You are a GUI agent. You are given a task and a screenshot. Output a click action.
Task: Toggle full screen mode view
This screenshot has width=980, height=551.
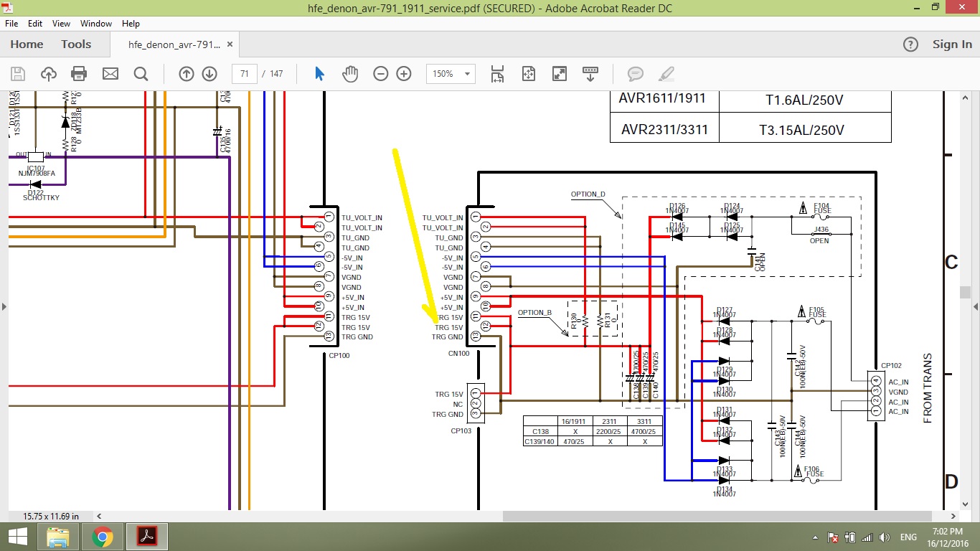(x=560, y=74)
